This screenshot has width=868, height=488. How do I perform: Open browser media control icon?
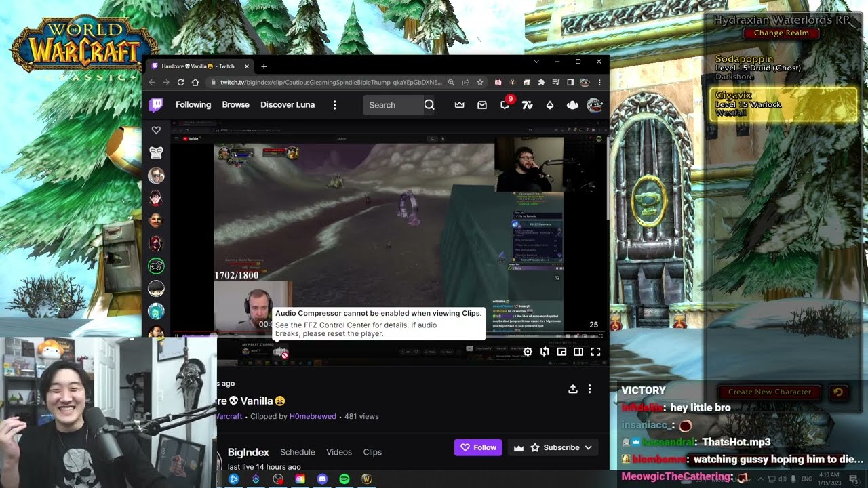[555, 82]
